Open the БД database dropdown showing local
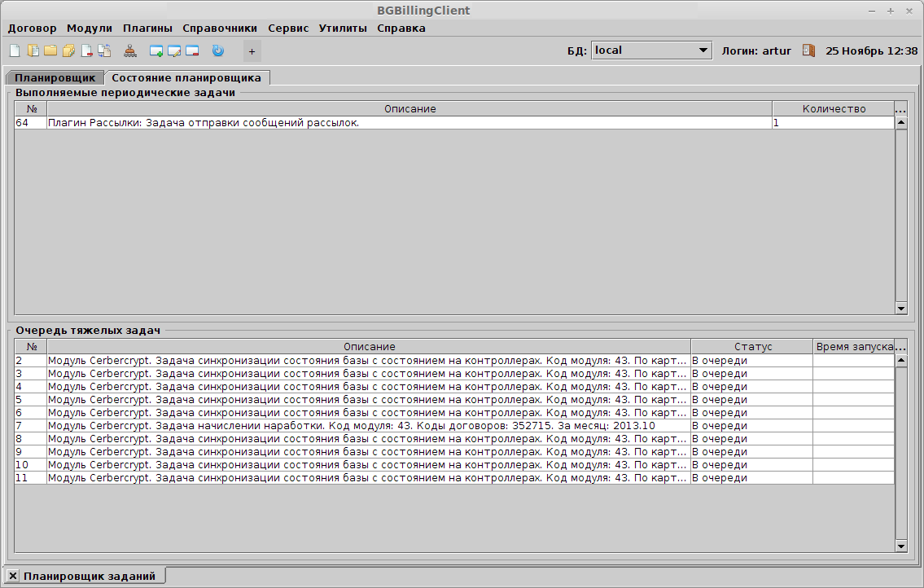The image size is (924, 588). click(651, 50)
